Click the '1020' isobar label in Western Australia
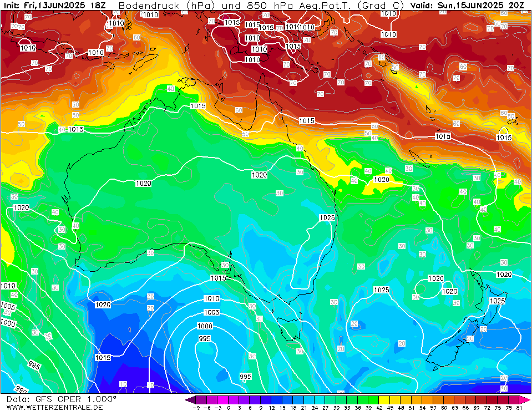Image resolution: width=532 pixels, height=411 pixels. pyautogui.click(x=144, y=184)
